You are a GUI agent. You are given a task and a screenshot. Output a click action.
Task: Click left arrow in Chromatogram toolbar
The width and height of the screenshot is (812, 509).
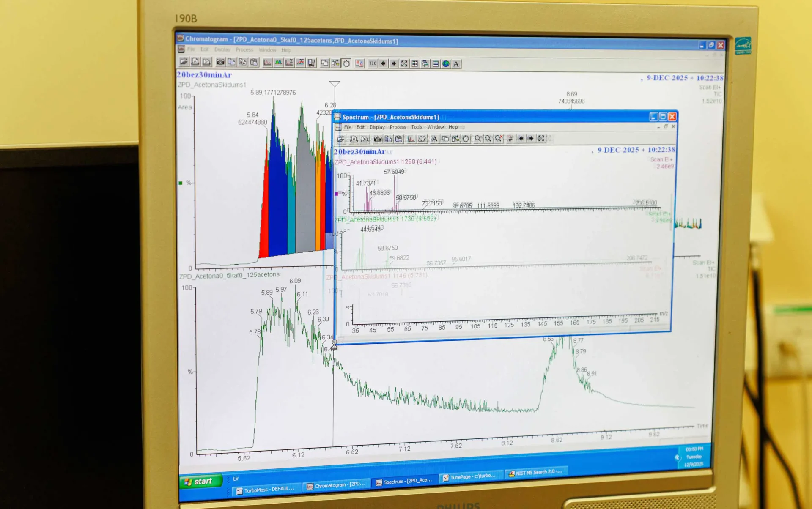(x=383, y=63)
